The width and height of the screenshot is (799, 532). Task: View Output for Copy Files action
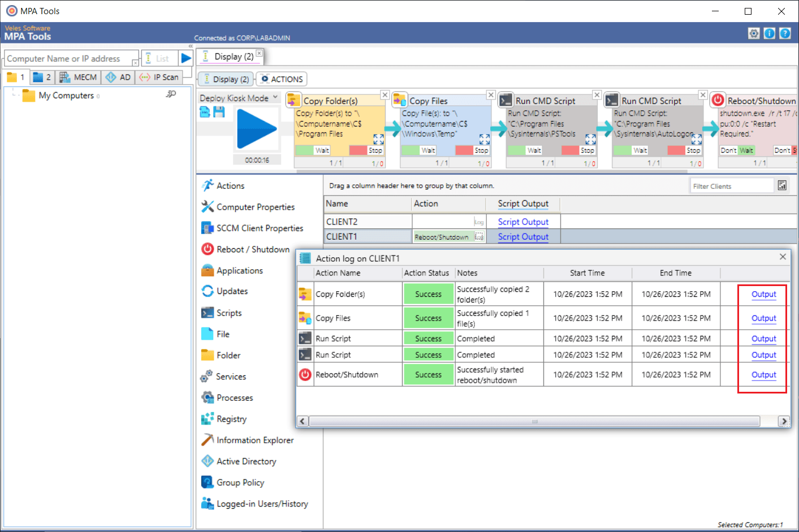coord(763,318)
